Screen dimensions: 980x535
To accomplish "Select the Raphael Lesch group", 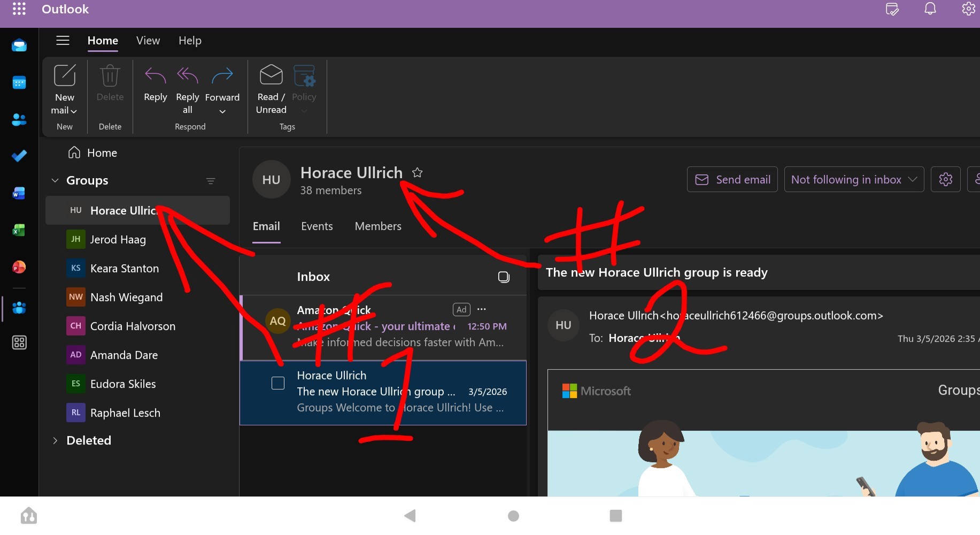I will (137, 412).
